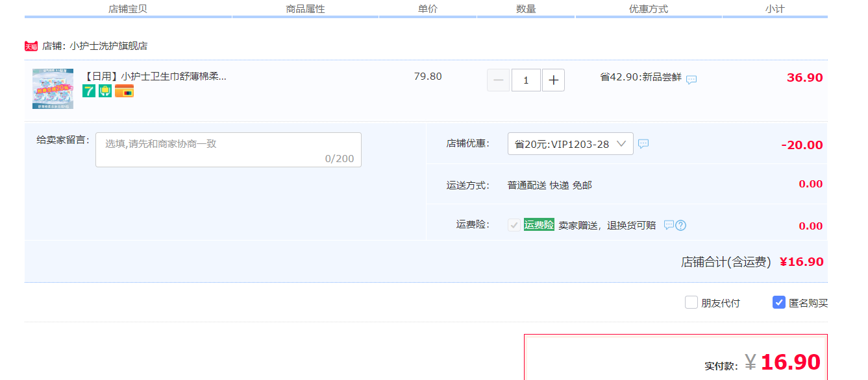Image resolution: width=868 pixels, height=380 pixels.
Task: Click the quantity input field showing 1
Action: pos(526,80)
